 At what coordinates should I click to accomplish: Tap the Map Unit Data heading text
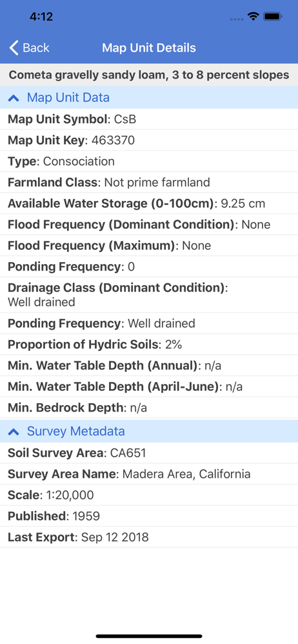tap(68, 97)
